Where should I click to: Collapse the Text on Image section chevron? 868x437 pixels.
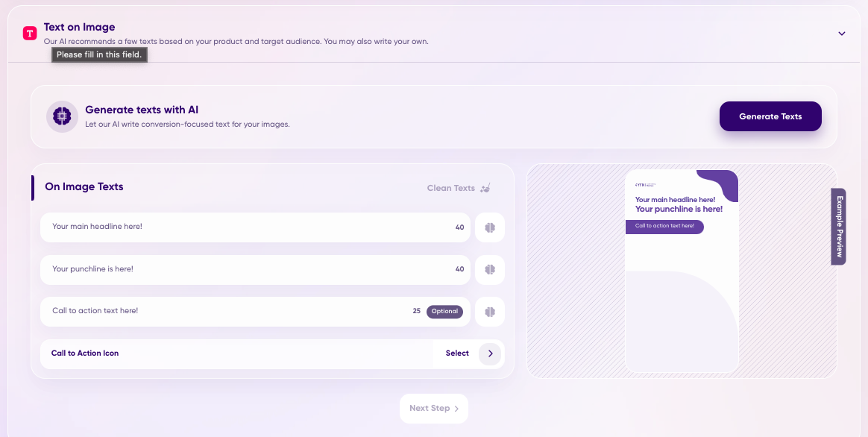(842, 34)
